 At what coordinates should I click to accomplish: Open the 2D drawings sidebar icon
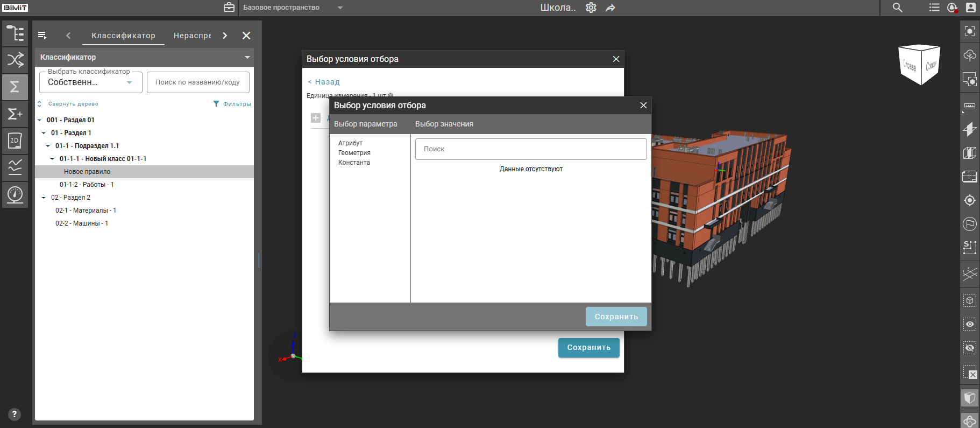click(15, 141)
